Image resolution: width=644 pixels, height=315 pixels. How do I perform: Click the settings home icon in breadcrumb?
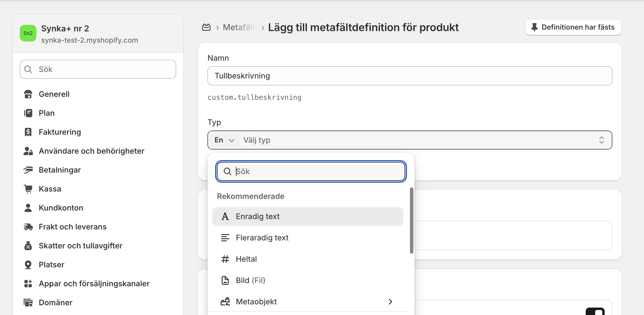click(206, 28)
